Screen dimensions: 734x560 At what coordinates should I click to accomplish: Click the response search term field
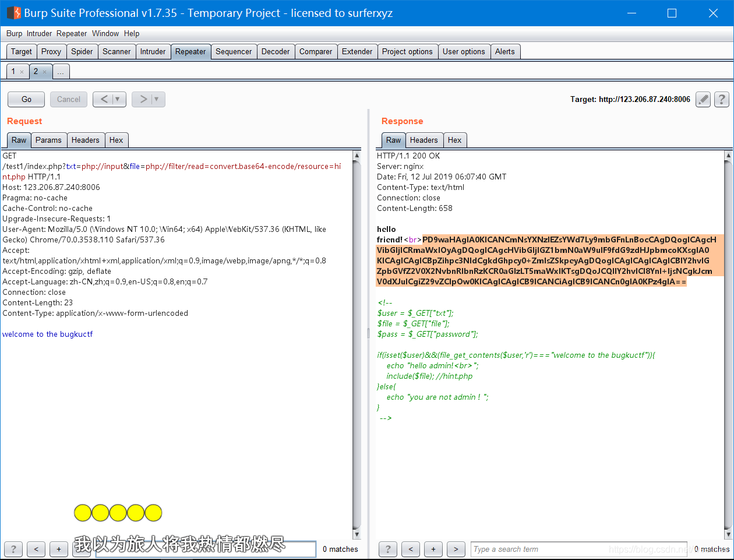point(578,549)
